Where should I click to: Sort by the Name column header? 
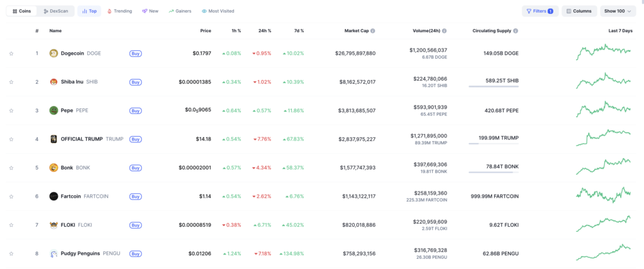tap(55, 31)
